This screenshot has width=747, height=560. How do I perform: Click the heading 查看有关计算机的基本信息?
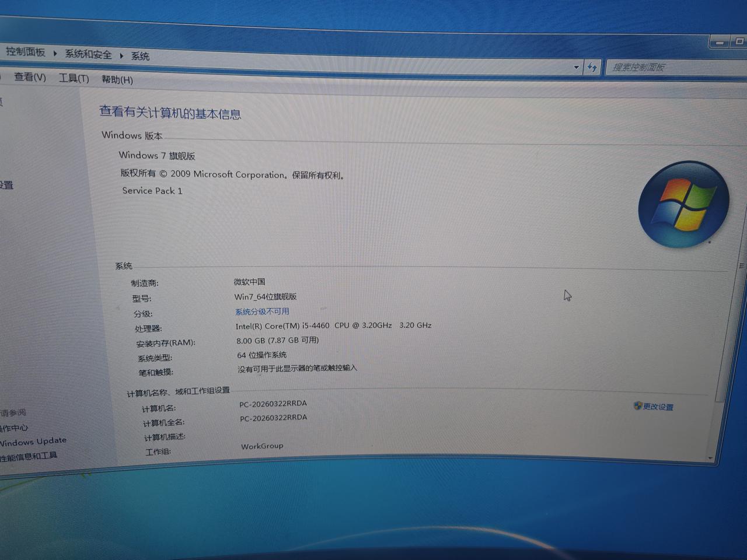(x=170, y=113)
